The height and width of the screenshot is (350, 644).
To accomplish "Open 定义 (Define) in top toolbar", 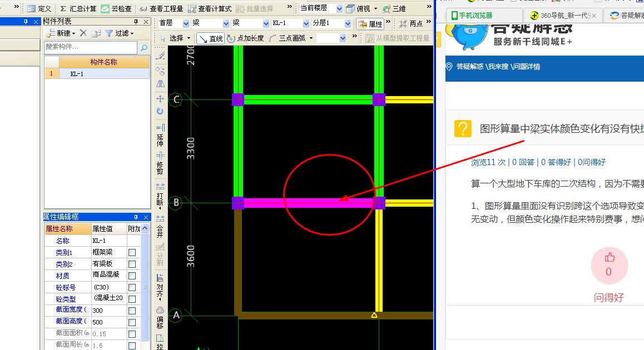I will 39,9.
